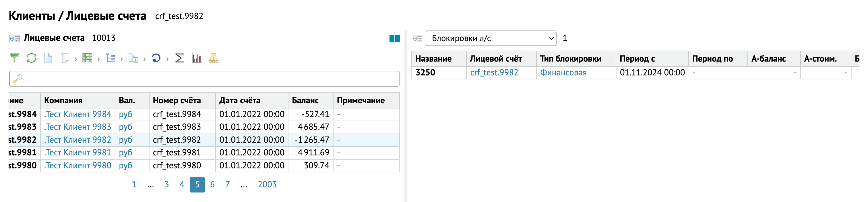Select balance cell -1 265.47
The height and width of the screenshot is (202, 868).
click(x=311, y=140)
